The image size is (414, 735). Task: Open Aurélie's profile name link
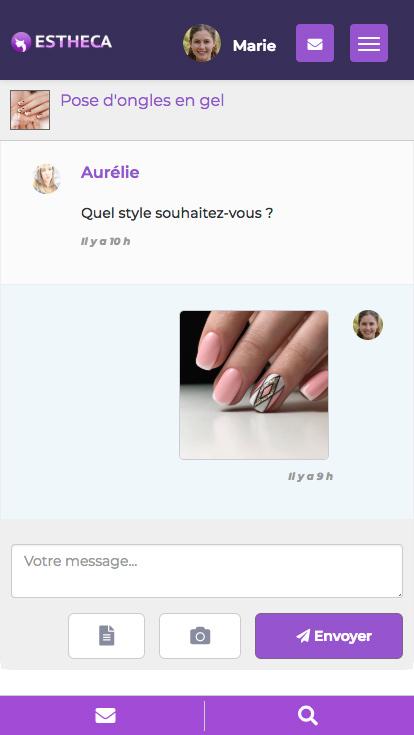tap(110, 172)
